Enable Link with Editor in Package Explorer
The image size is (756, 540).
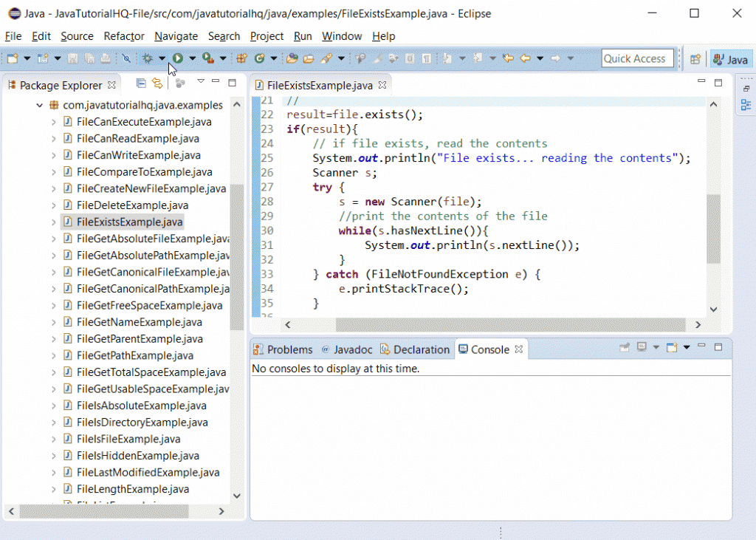157,83
